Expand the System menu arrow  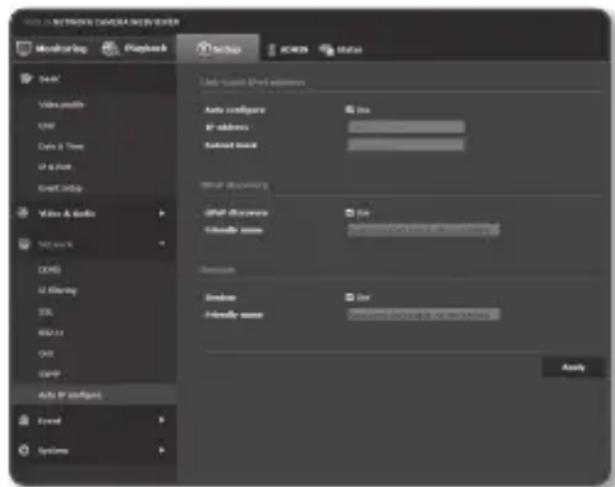(x=161, y=450)
